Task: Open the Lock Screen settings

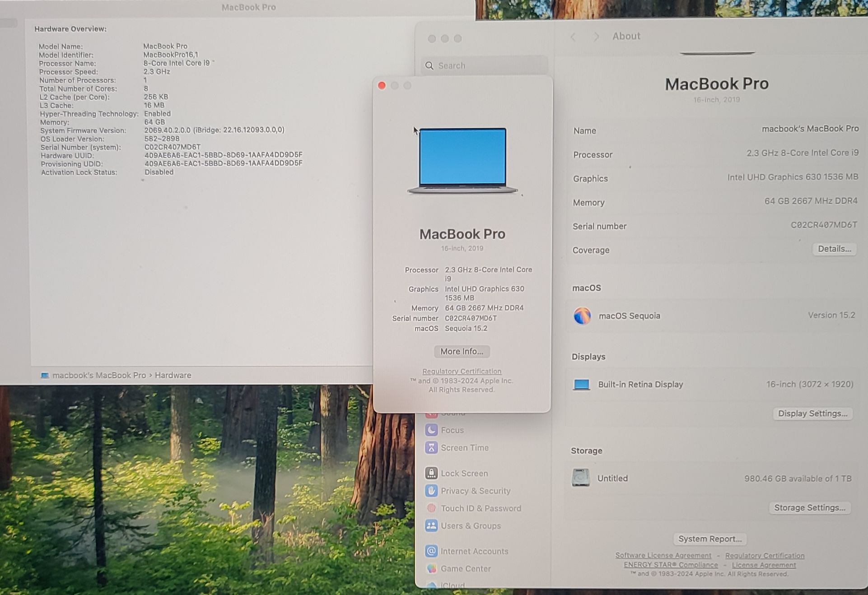Action: [x=464, y=473]
